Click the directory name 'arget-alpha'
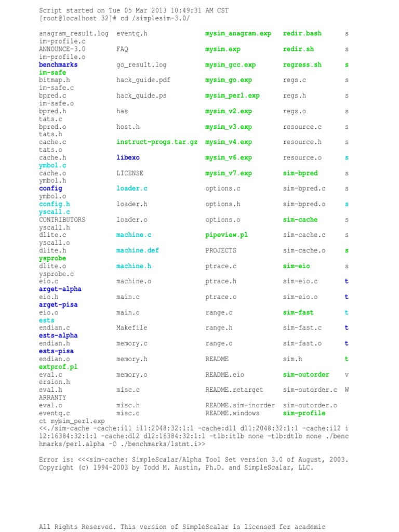 pyautogui.click(x=60, y=289)
